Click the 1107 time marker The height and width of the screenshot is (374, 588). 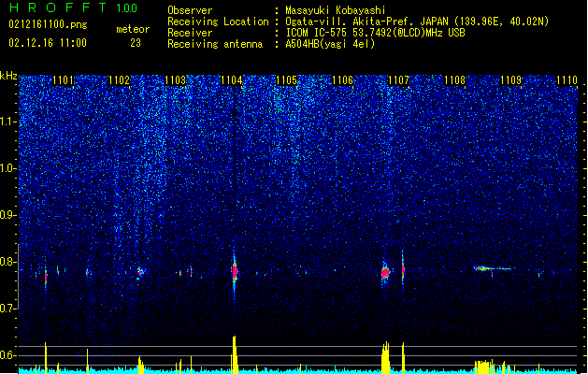pyautogui.click(x=398, y=80)
